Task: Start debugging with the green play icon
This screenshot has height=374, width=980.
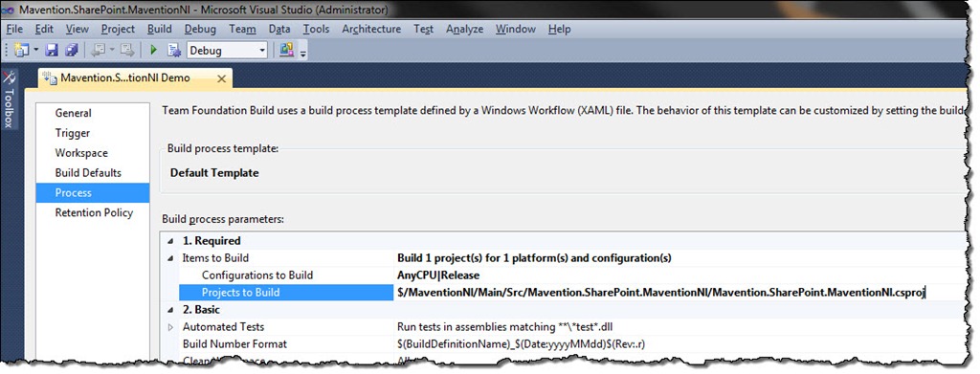Action: click(154, 50)
